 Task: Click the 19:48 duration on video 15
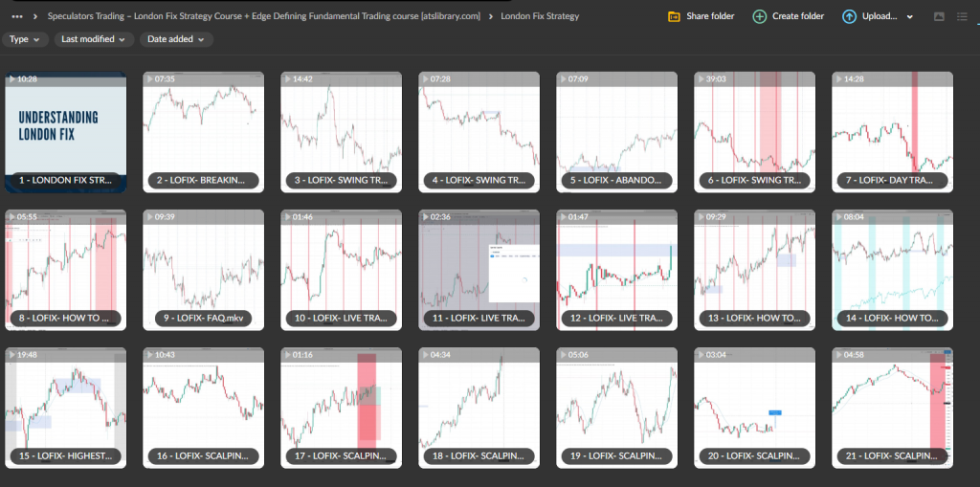coord(27,355)
